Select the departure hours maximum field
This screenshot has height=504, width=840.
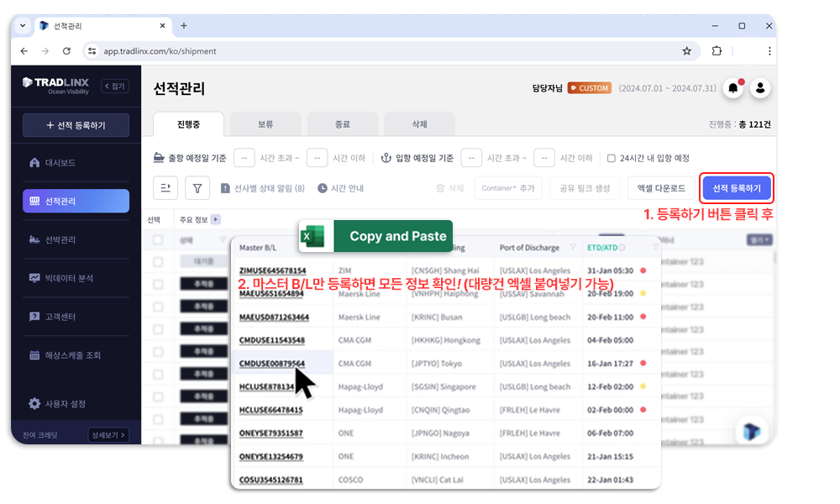[x=318, y=158]
